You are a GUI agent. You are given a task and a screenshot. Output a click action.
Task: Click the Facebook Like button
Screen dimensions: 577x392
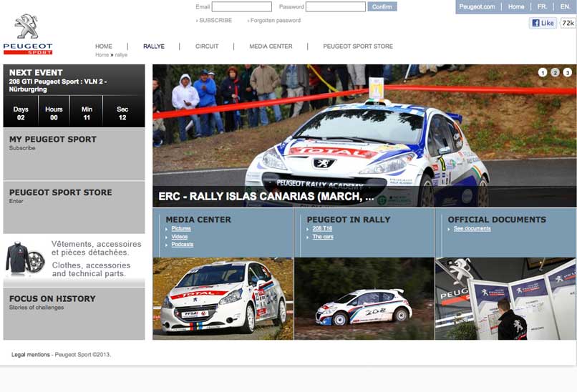[x=543, y=23]
